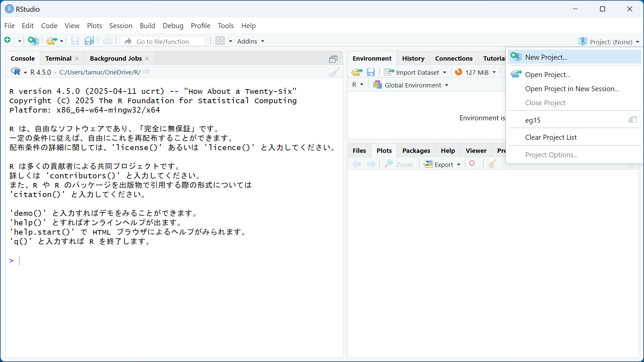Switch to the Packages tab
The image size is (644, 362).
tap(416, 151)
